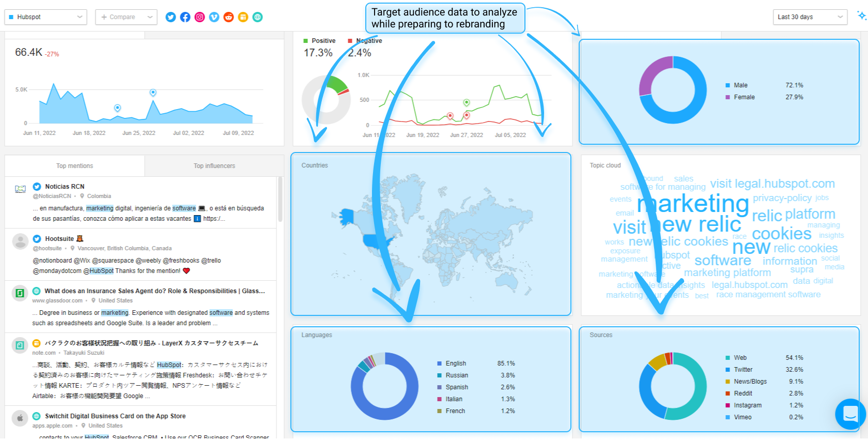Click mentions list vertical scrollbar
Image resolution: width=868 pixels, height=440 pixels.
[x=281, y=199]
